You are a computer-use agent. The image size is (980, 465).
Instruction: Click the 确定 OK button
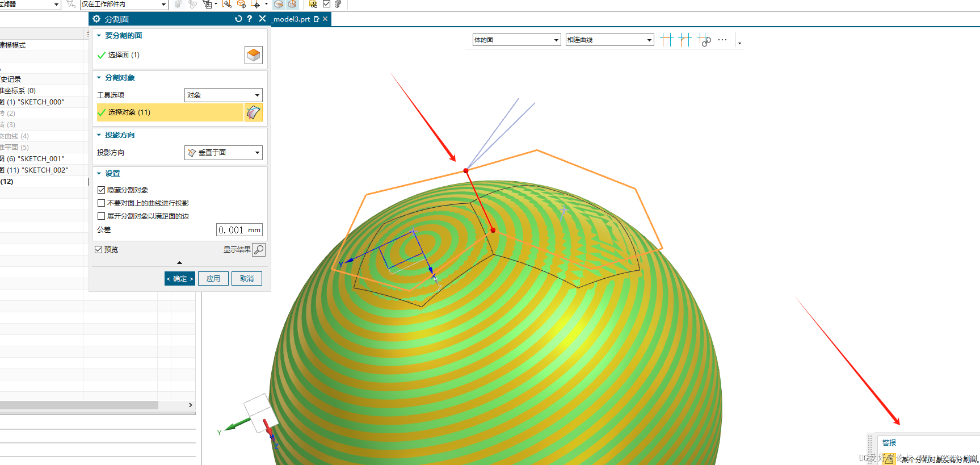[x=180, y=278]
